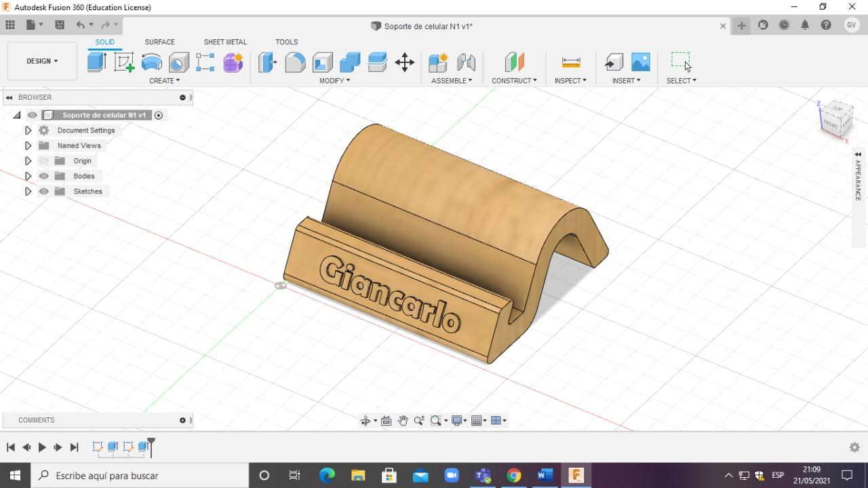Jump to the timeline end
868x488 pixels.
[x=74, y=447]
